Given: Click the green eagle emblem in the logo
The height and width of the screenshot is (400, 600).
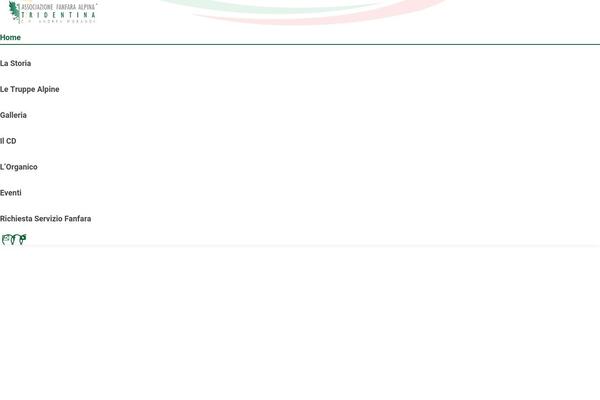Looking at the screenshot, I should (x=15, y=12).
